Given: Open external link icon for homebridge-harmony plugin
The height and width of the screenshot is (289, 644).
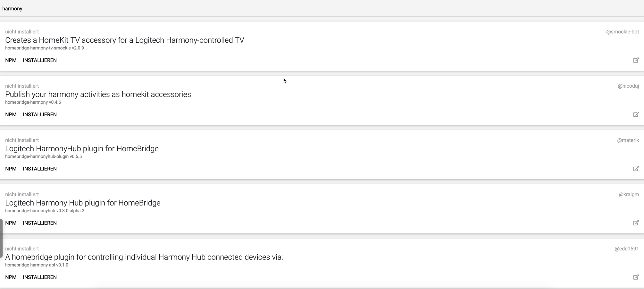Looking at the screenshot, I should 636,115.
